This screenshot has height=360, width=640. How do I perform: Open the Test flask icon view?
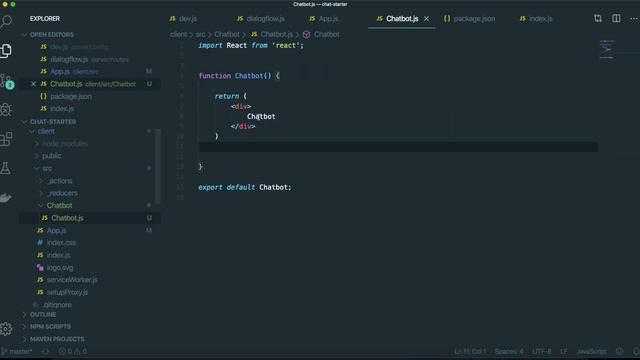point(6,168)
